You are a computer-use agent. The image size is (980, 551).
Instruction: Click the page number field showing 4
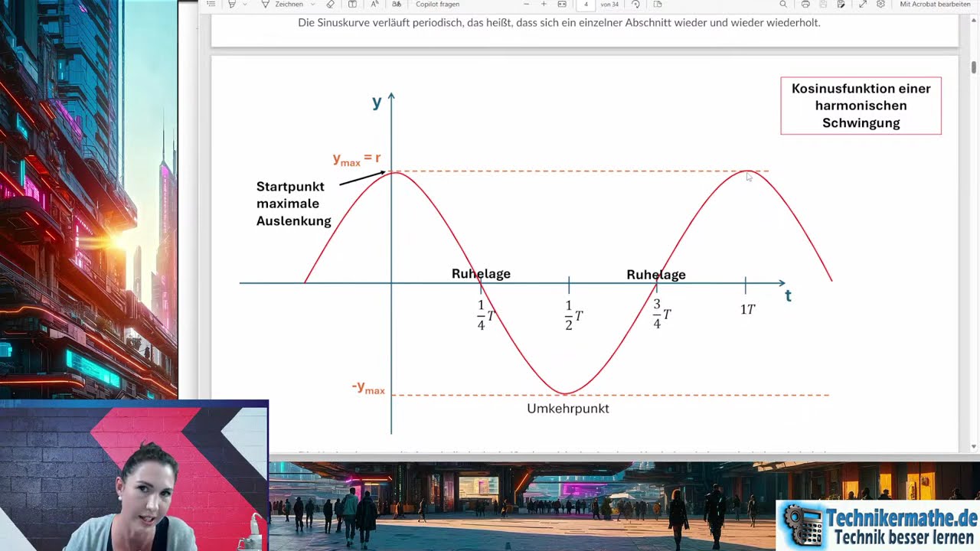(586, 5)
